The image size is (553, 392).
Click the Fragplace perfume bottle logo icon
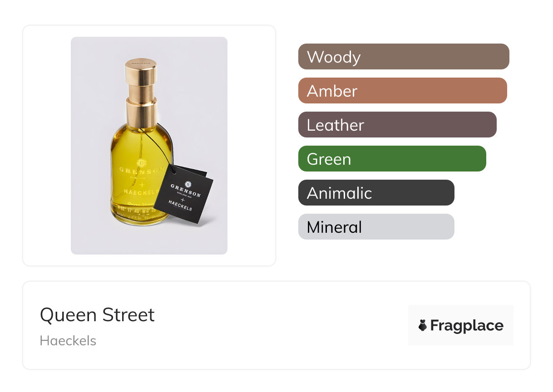pos(423,325)
